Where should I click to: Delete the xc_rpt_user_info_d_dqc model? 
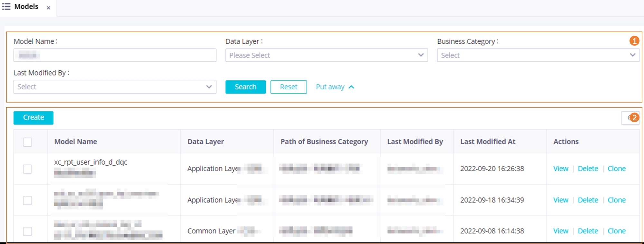coord(588,169)
